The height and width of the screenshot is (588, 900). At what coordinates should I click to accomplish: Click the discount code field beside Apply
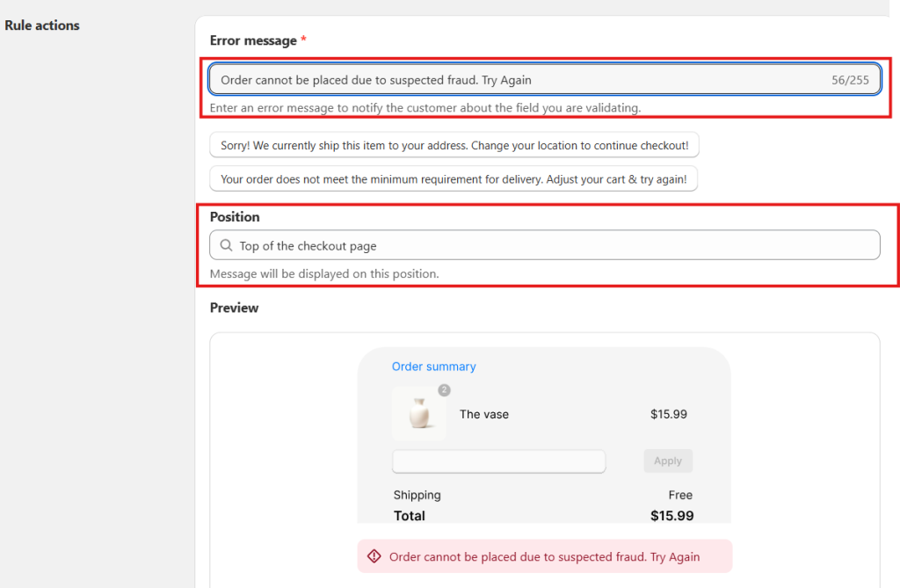coord(499,461)
